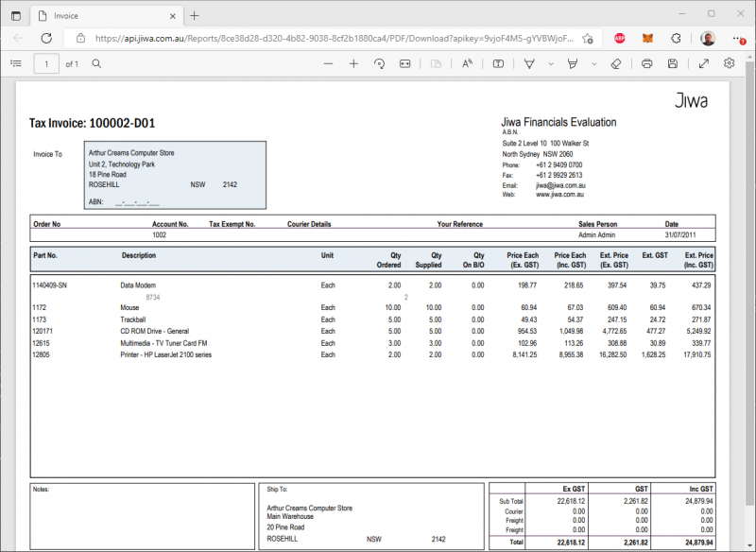Start Read aloud for the invoice

(467, 63)
